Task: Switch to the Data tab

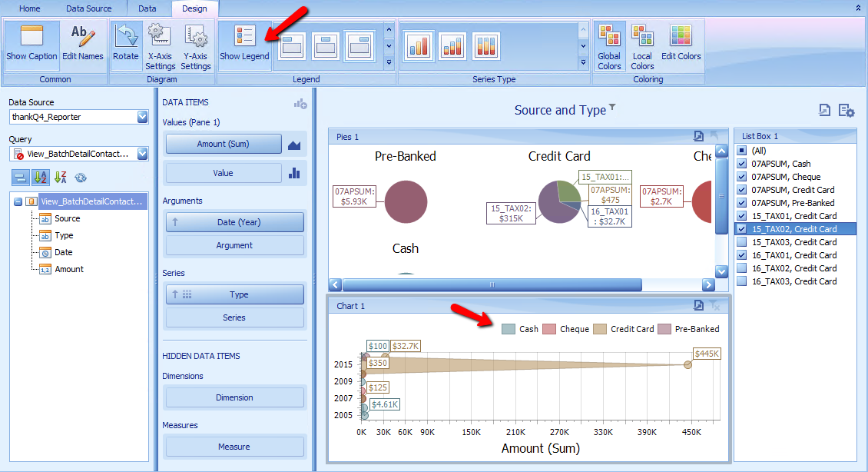Action: click(x=147, y=8)
